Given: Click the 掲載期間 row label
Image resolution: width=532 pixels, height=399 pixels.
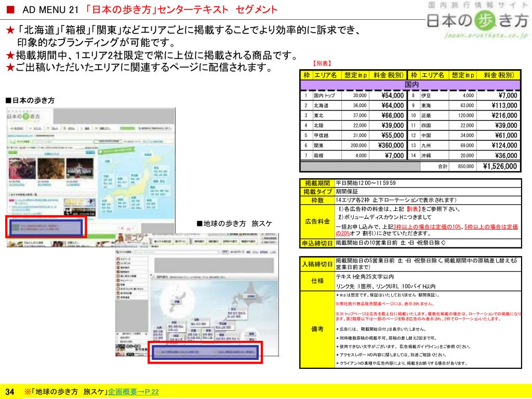Looking at the screenshot, I should pyautogui.click(x=317, y=183).
